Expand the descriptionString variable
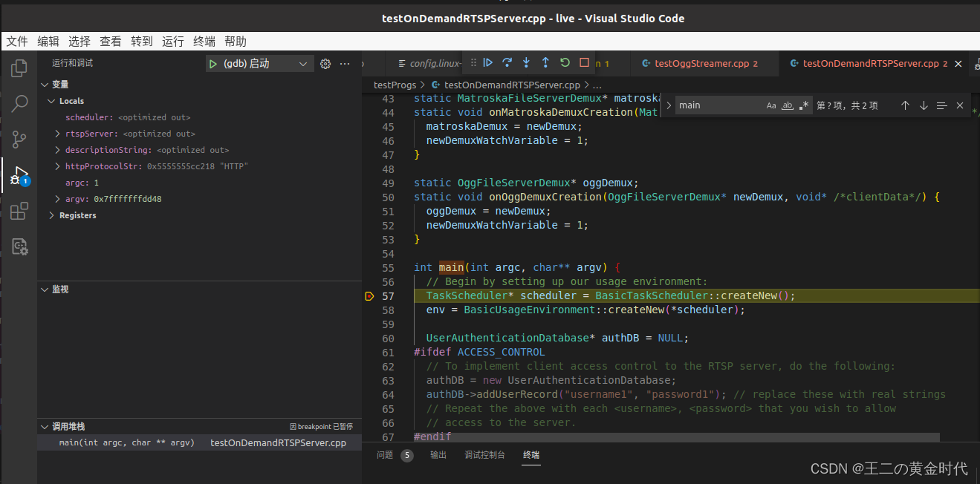Screen dimensions: 980x484 click(x=58, y=150)
